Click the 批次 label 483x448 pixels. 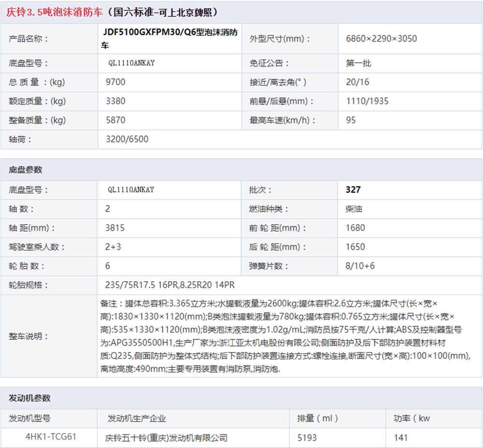[x=260, y=190]
